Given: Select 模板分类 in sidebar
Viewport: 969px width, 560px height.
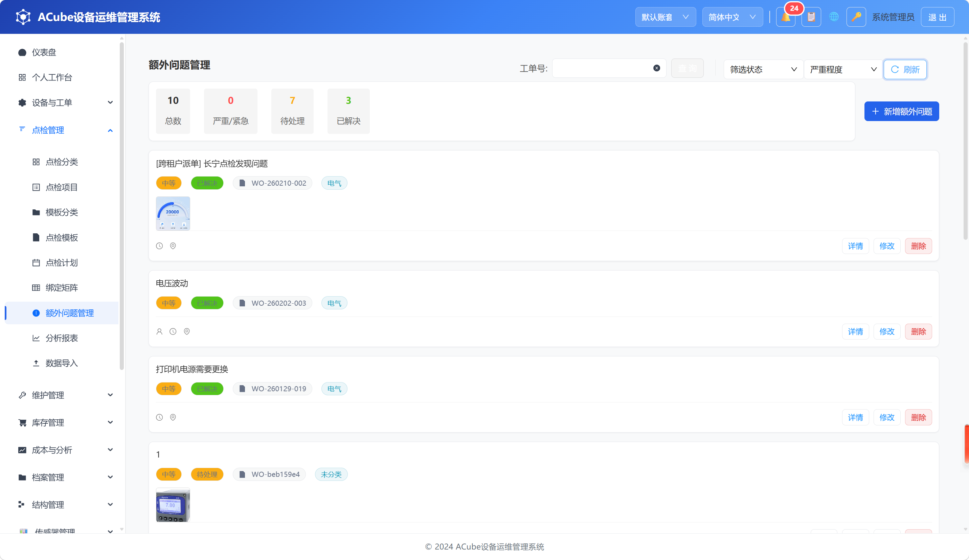Looking at the screenshot, I should pyautogui.click(x=62, y=212).
